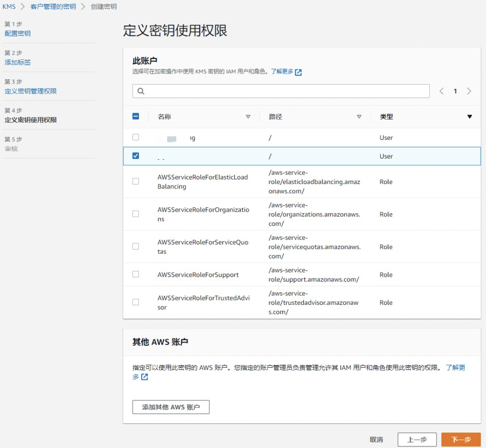The width and height of the screenshot is (486, 448).
Task: Click the 添加其他 AWS 账户 button
Action: click(171, 407)
